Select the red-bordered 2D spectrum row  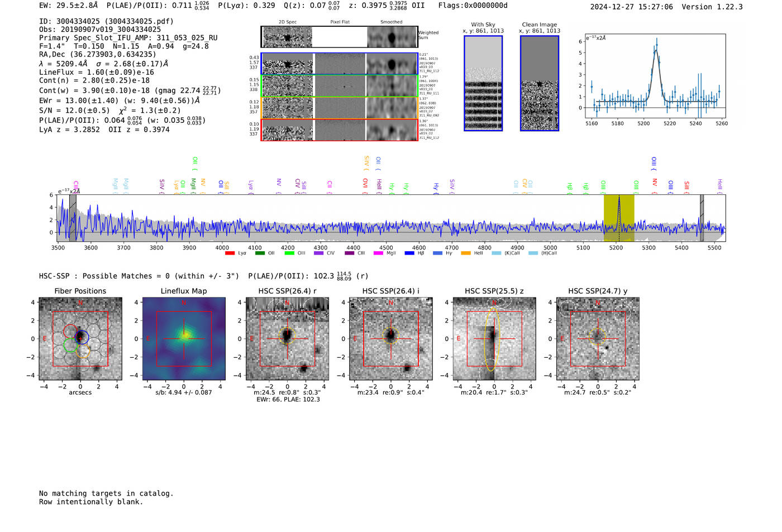pyautogui.click(x=340, y=130)
